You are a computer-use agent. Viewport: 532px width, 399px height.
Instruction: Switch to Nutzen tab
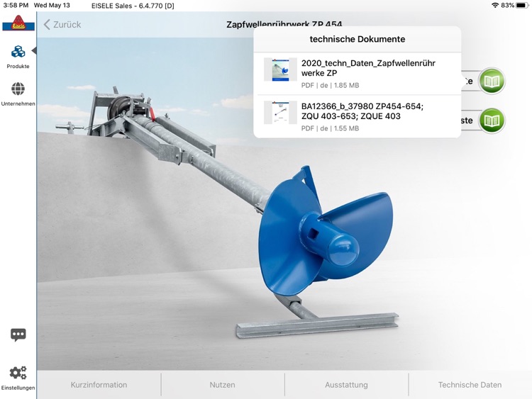222,385
